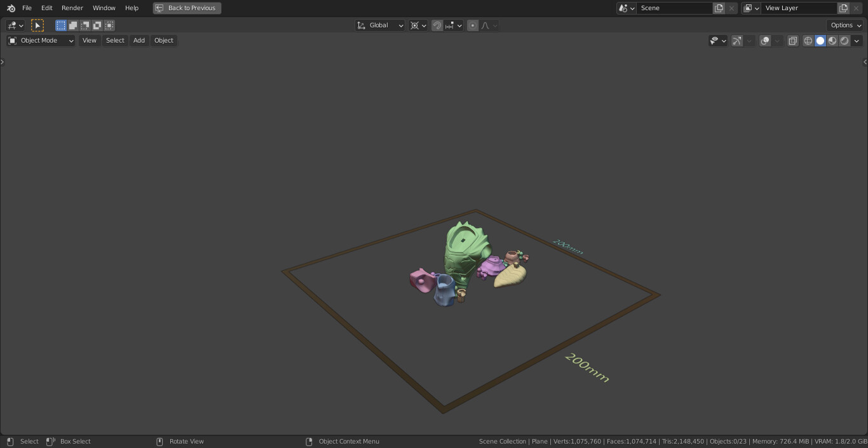Open the Add menu in the viewport header
Viewport: 868px width, 448px height.
pyautogui.click(x=139, y=40)
